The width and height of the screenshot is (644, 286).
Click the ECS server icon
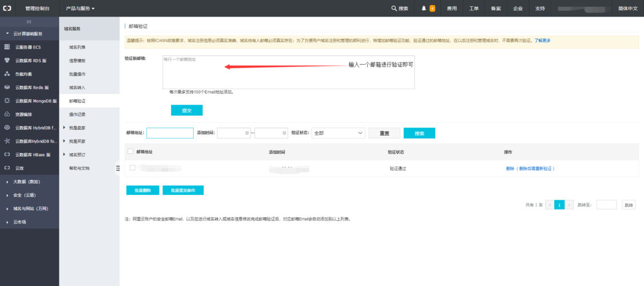[7, 47]
